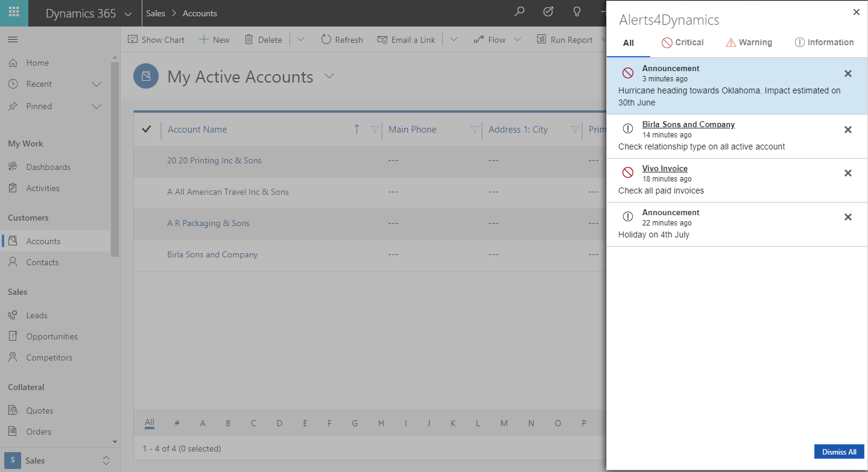Open Main Phone column filter icon
The image size is (868, 472).
click(475, 130)
